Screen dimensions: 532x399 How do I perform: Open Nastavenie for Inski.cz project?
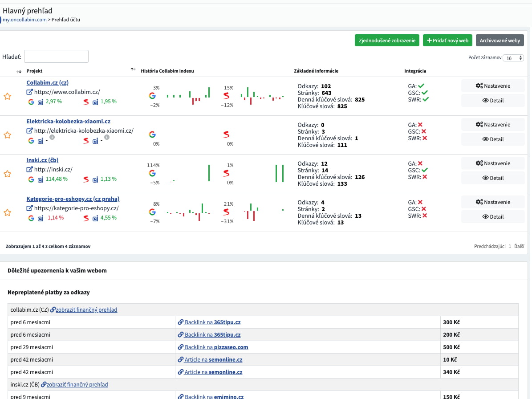[x=493, y=163]
